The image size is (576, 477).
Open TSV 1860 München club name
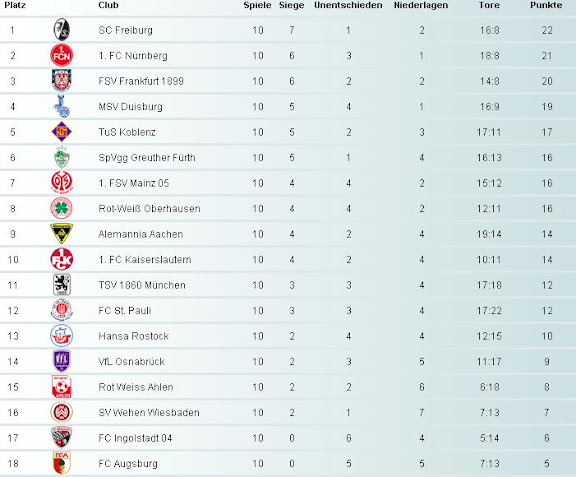pos(142,285)
